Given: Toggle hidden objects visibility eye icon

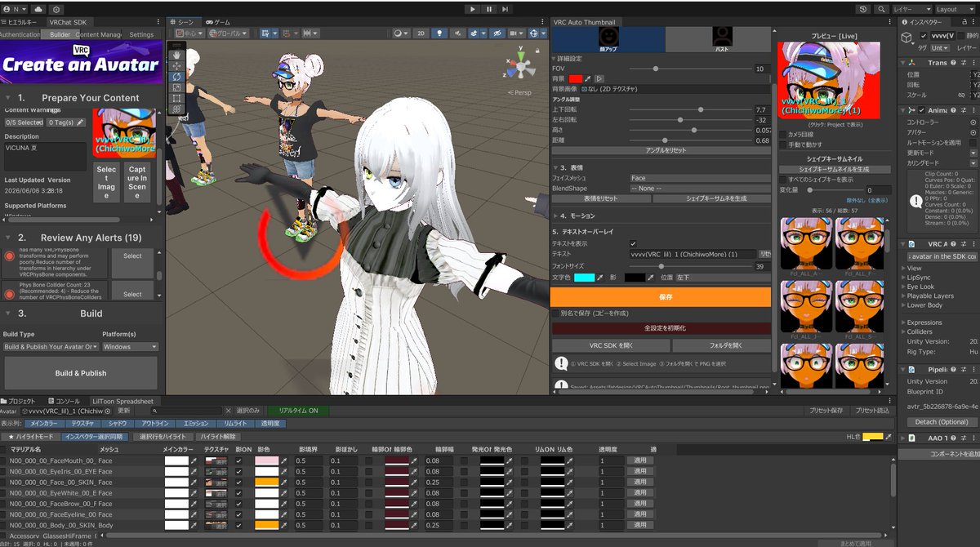Looking at the screenshot, I should [497, 33].
